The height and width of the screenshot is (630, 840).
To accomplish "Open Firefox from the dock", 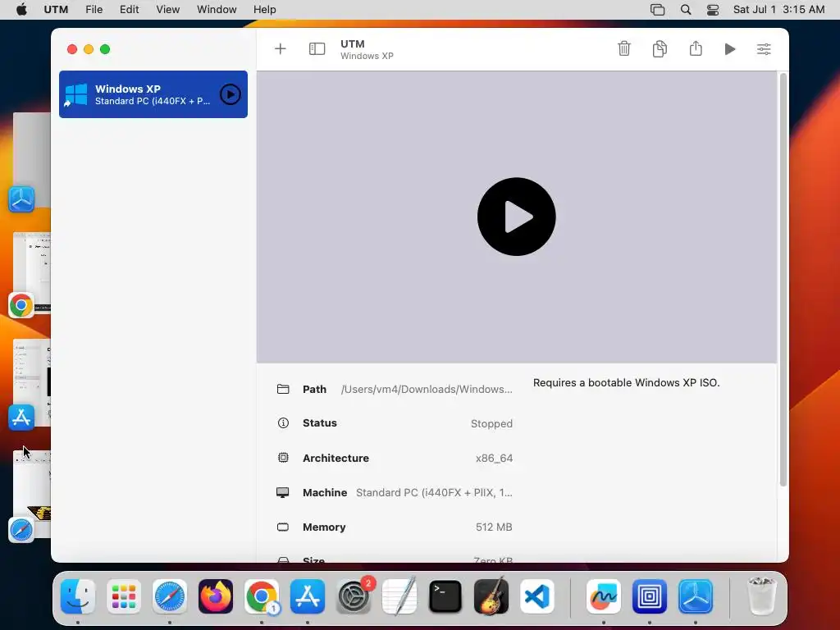I will [x=216, y=596].
